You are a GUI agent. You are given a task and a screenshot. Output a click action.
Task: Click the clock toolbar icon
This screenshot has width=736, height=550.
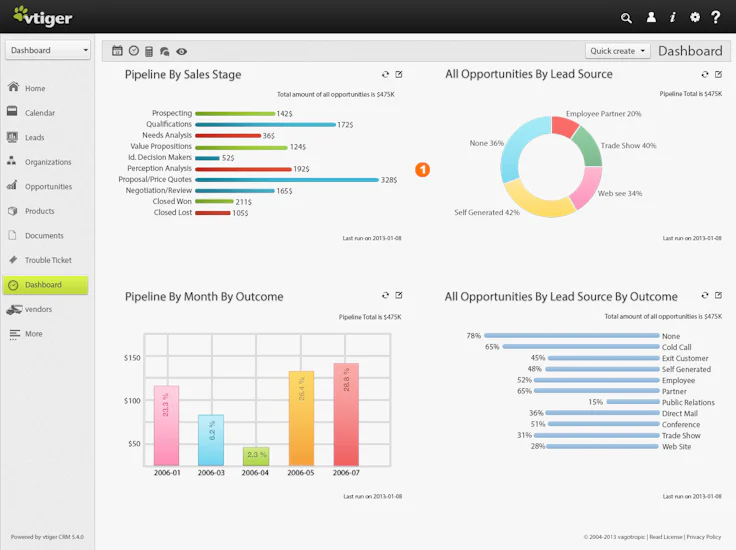click(x=134, y=51)
